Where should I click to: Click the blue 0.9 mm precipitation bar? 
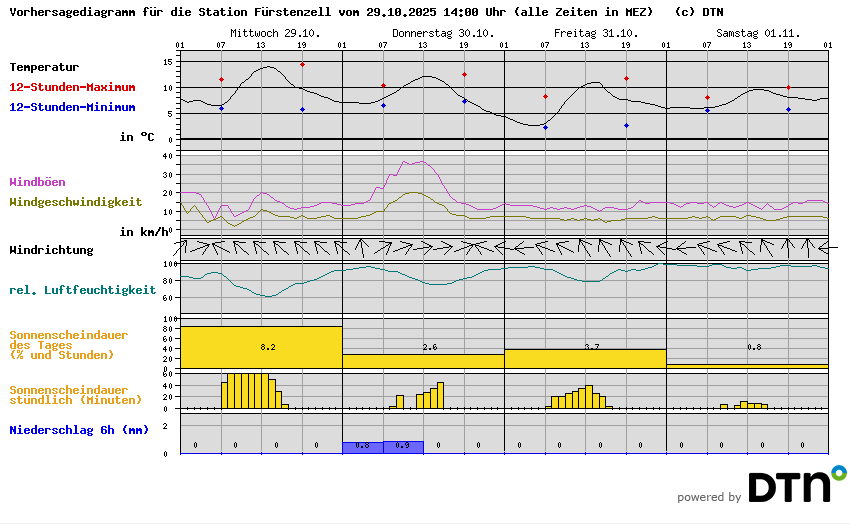click(403, 447)
